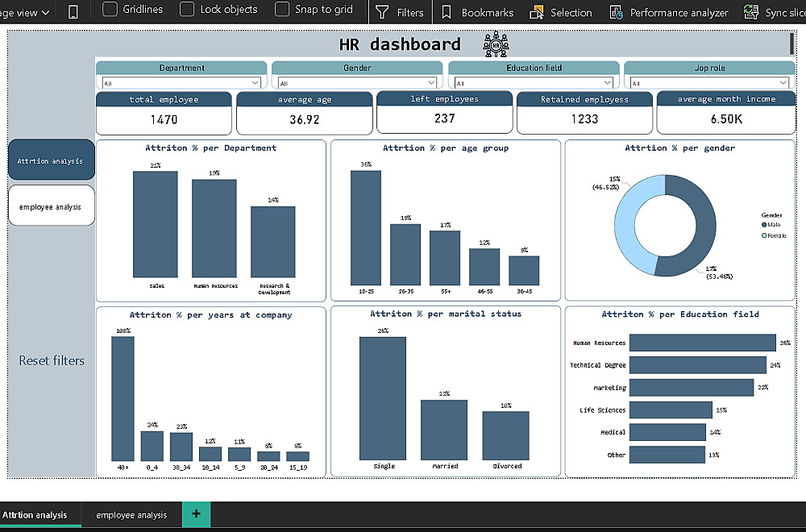Toggle the Lock objects checkbox

click(187, 9)
